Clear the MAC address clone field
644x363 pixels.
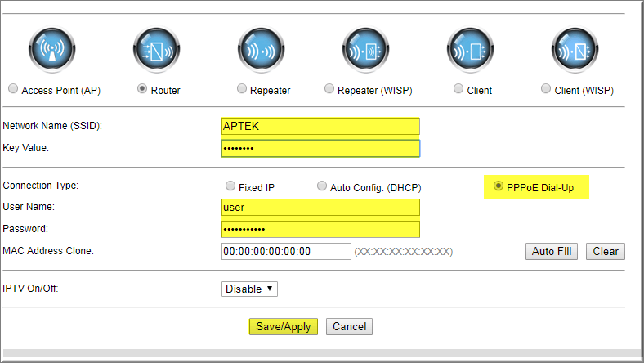point(605,251)
